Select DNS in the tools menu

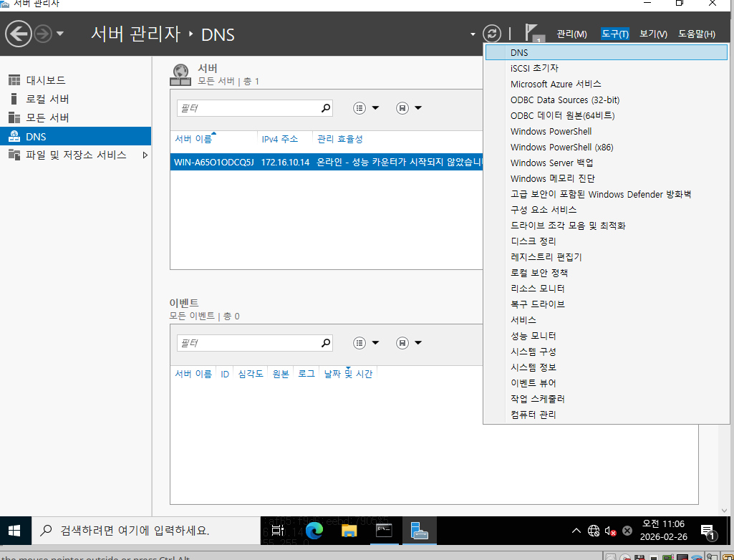[x=607, y=52]
